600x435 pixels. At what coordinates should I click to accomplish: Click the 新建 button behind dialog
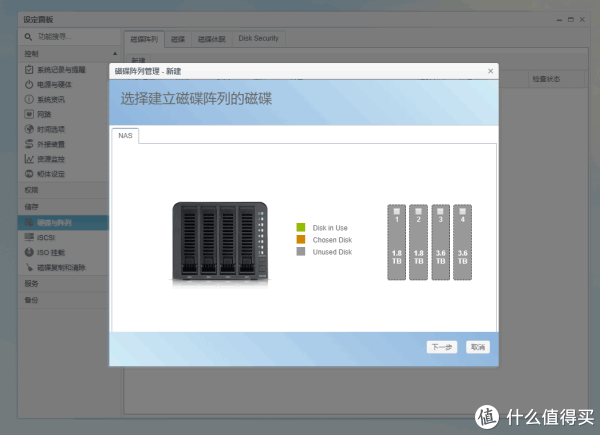[138, 60]
